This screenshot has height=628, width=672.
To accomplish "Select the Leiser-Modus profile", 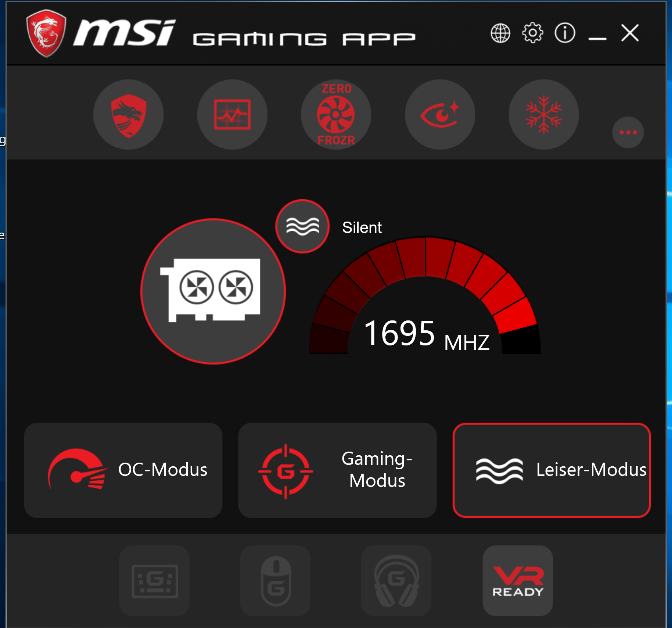I will point(551,470).
